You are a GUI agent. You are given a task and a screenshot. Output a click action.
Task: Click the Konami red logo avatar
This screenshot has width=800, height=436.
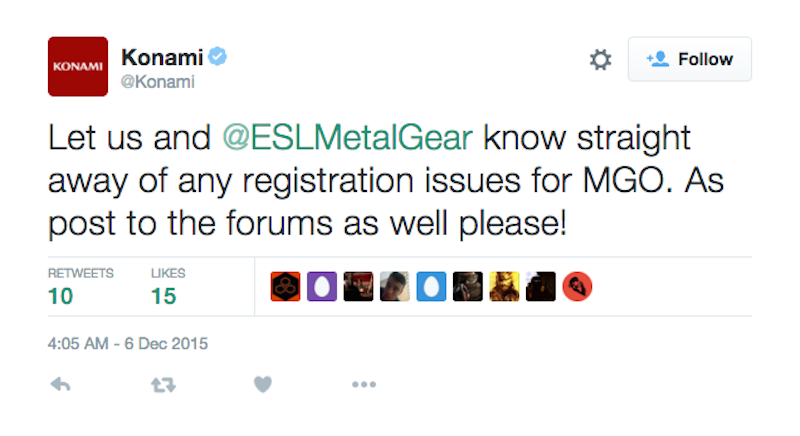coord(78,67)
